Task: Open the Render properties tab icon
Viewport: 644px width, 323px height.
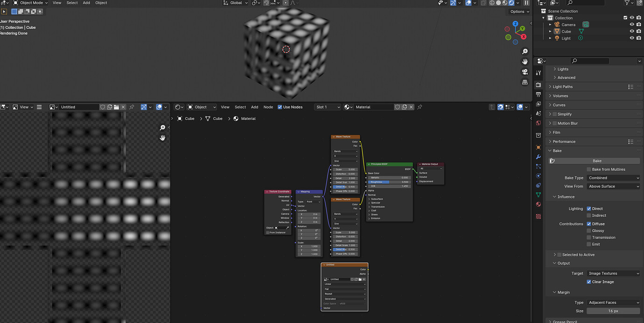Action: pos(539,85)
